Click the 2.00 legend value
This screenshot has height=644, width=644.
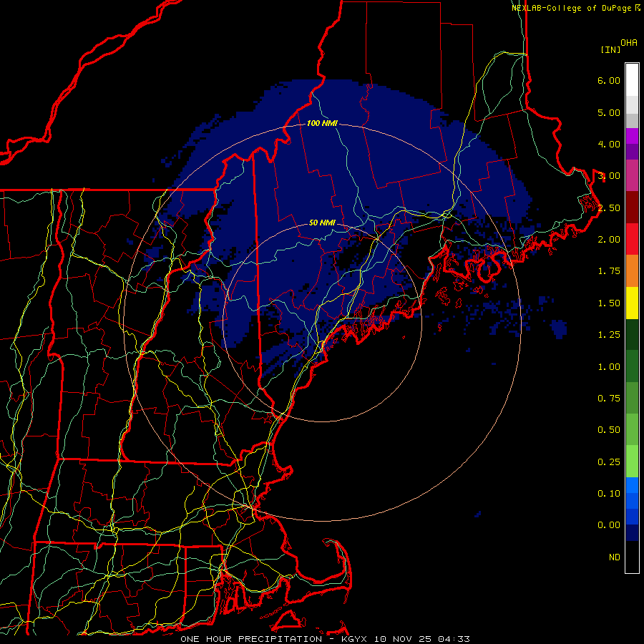tap(609, 240)
